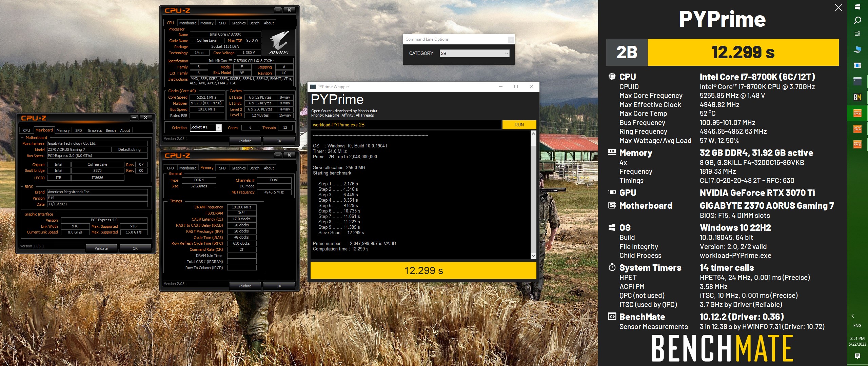
Task: Click the G.SKILL F4-3200C16-8GVKB memory line
Action: [752, 163]
